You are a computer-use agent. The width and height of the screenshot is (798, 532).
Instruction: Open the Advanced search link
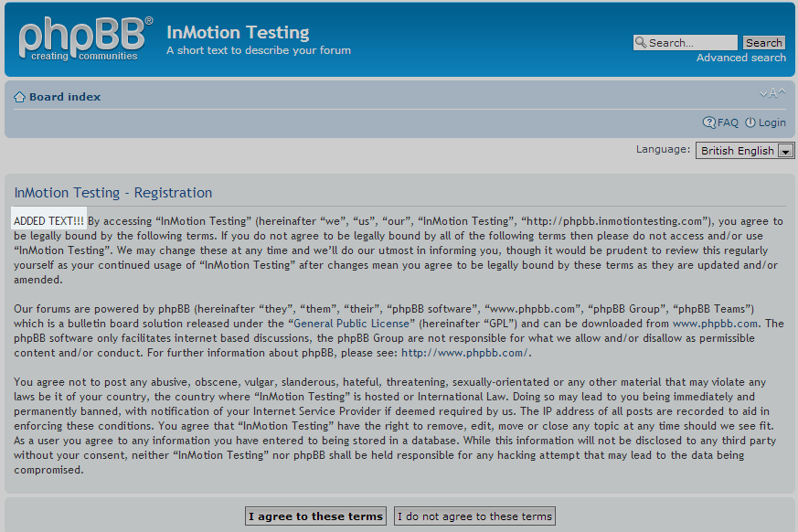point(741,58)
